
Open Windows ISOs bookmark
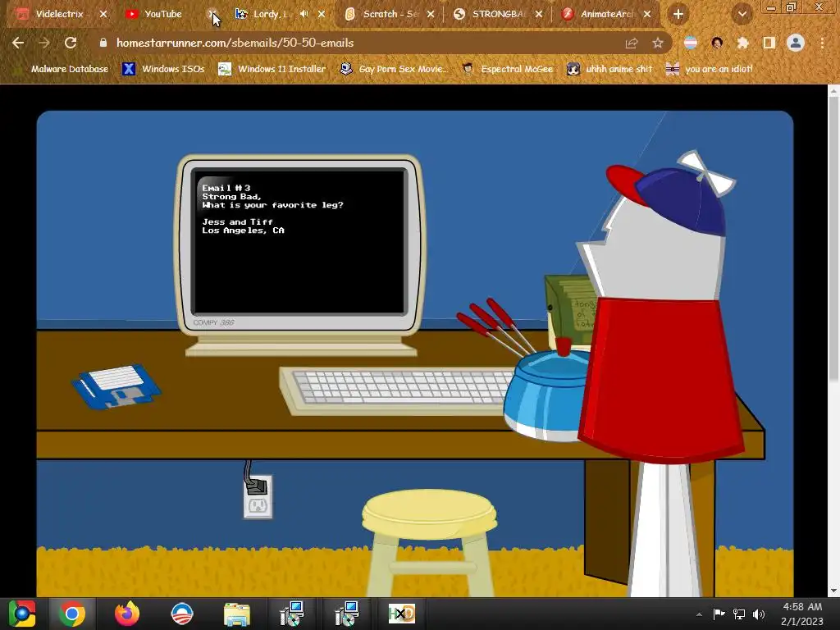[x=163, y=69]
